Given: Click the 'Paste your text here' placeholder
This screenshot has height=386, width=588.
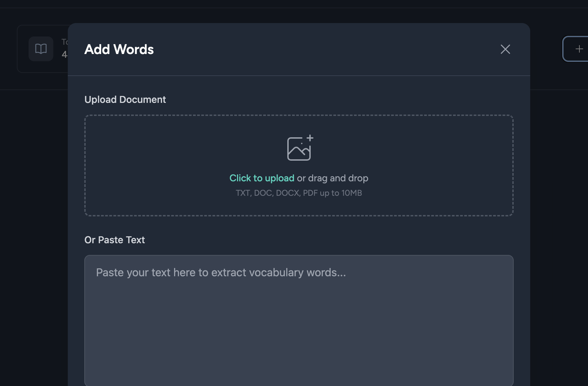Looking at the screenshot, I should tap(221, 272).
